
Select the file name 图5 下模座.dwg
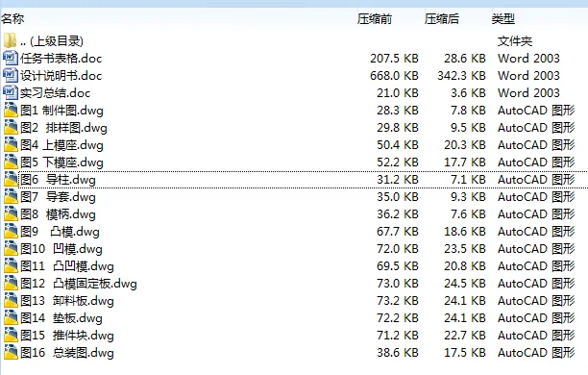click(x=61, y=162)
